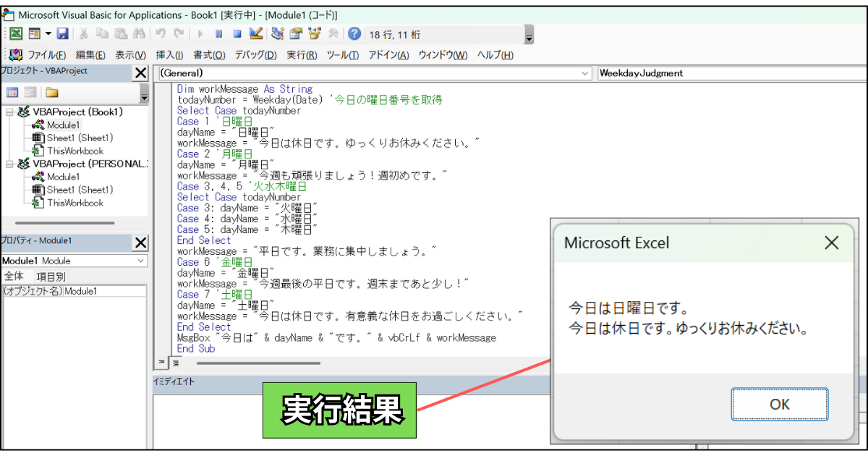The width and height of the screenshot is (868, 456).
Task: Click the Insert UserForm toolbar icon
Action: tap(33, 33)
